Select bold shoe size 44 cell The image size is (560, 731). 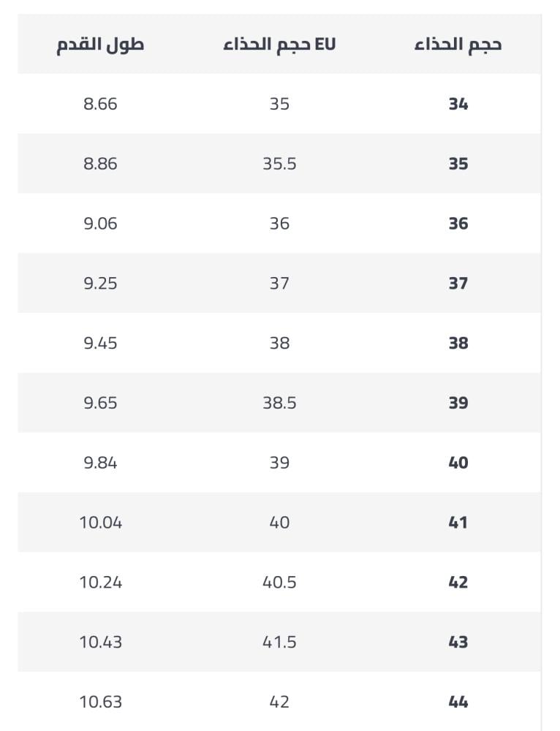point(458,702)
